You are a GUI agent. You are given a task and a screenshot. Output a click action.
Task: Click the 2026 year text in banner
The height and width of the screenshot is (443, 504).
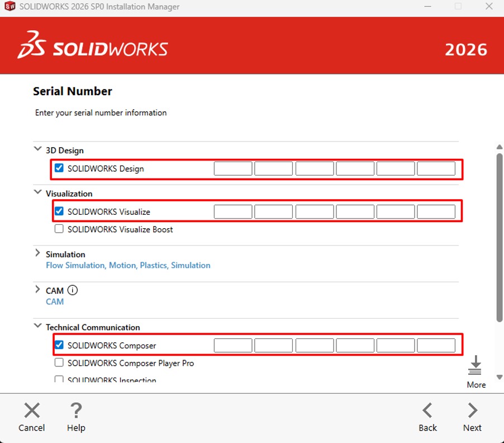coord(466,50)
